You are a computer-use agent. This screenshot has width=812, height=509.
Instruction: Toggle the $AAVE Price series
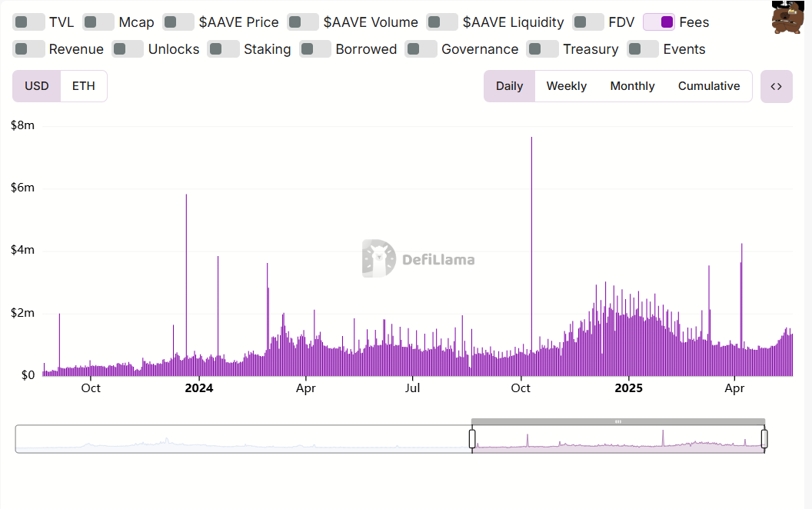click(x=178, y=22)
